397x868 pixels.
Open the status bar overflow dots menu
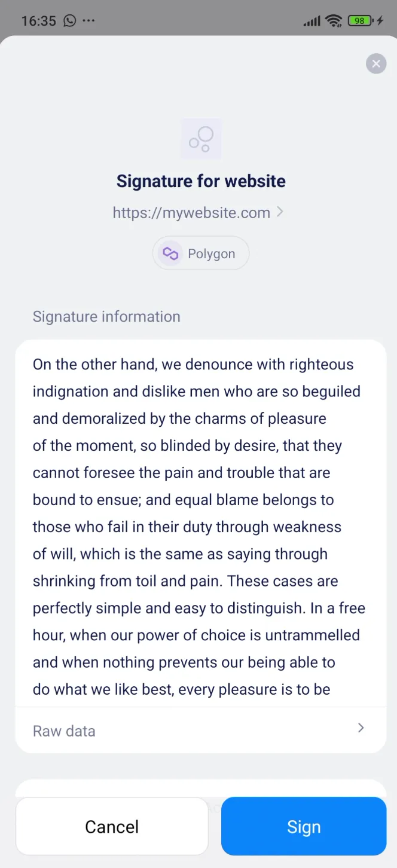click(88, 20)
